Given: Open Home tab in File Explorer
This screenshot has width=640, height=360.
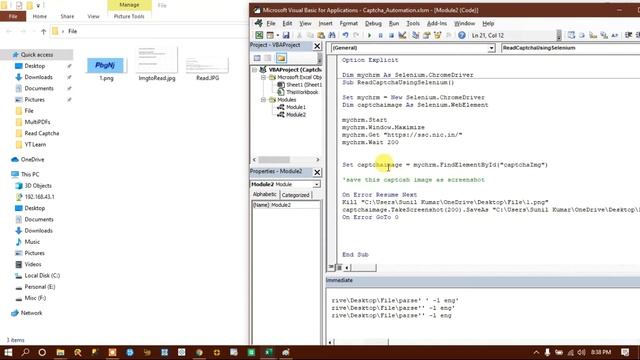Looking at the screenshot, I should coord(40,16).
